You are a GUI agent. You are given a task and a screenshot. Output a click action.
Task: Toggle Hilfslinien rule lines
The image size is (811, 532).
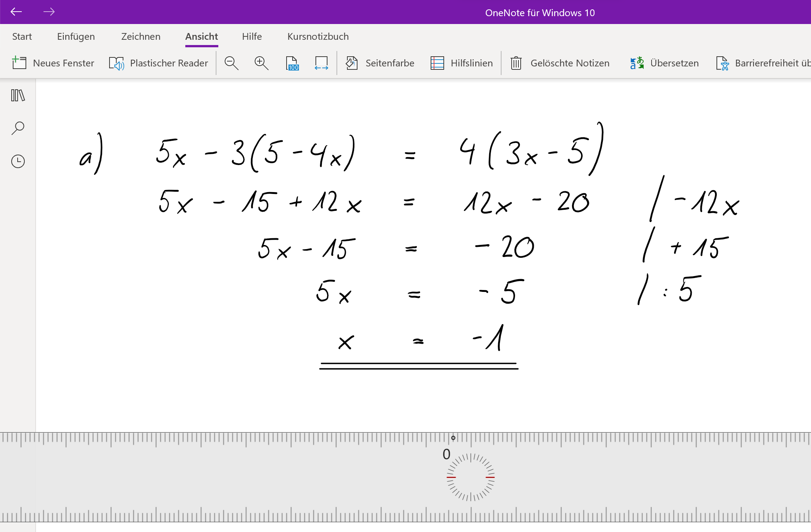(x=462, y=63)
